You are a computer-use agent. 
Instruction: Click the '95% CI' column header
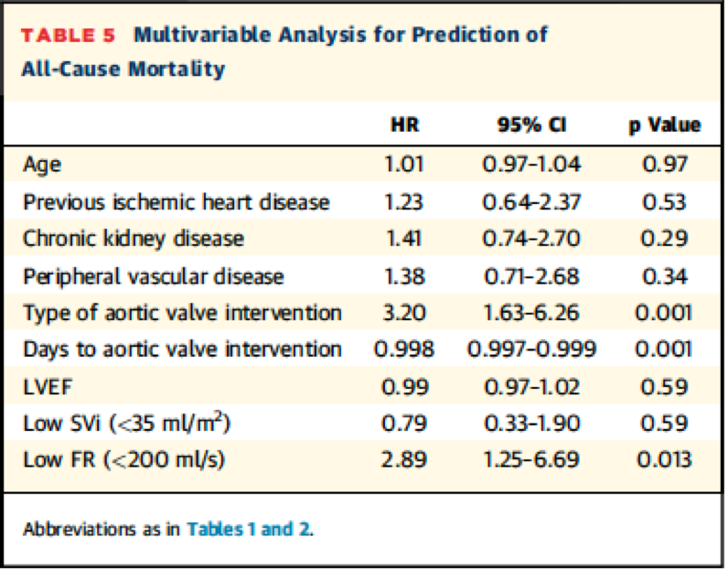(x=530, y=124)
